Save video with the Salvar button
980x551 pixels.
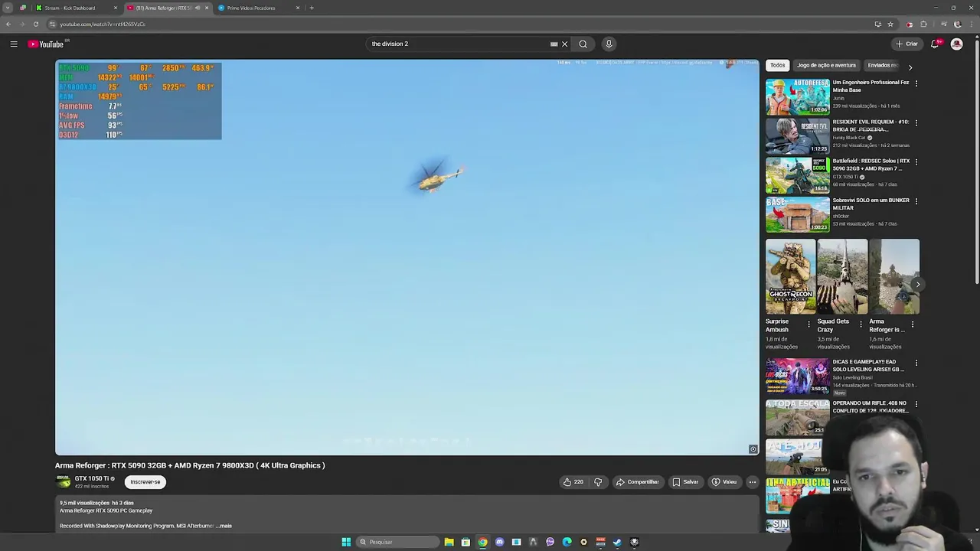(685, 482)
